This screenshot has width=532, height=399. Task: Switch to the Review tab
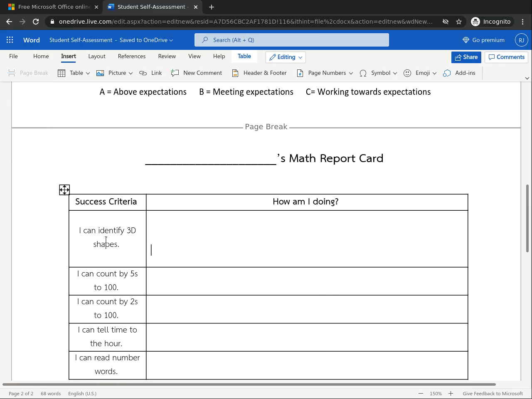pyautogui.click(x=167, y=57)
